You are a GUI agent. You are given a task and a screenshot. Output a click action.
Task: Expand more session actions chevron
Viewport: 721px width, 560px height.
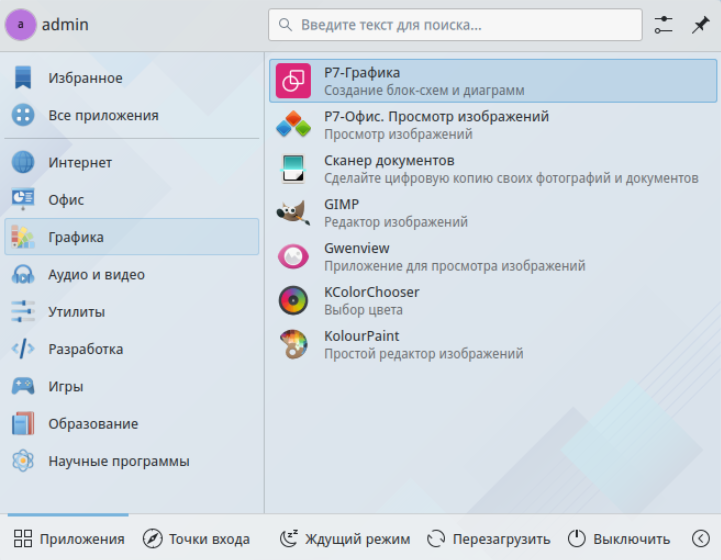pos(701,538)
